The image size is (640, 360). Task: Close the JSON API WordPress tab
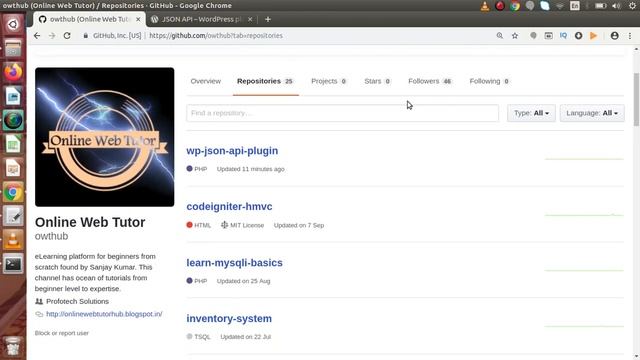pyautogui.click(x=250, y=19)
